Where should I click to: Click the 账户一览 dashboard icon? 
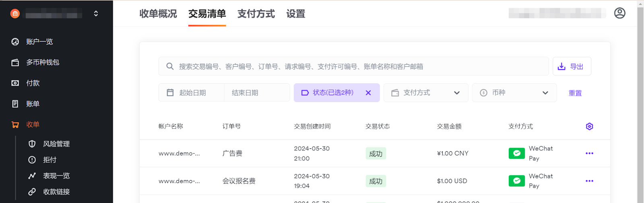(x=15, y=42)
